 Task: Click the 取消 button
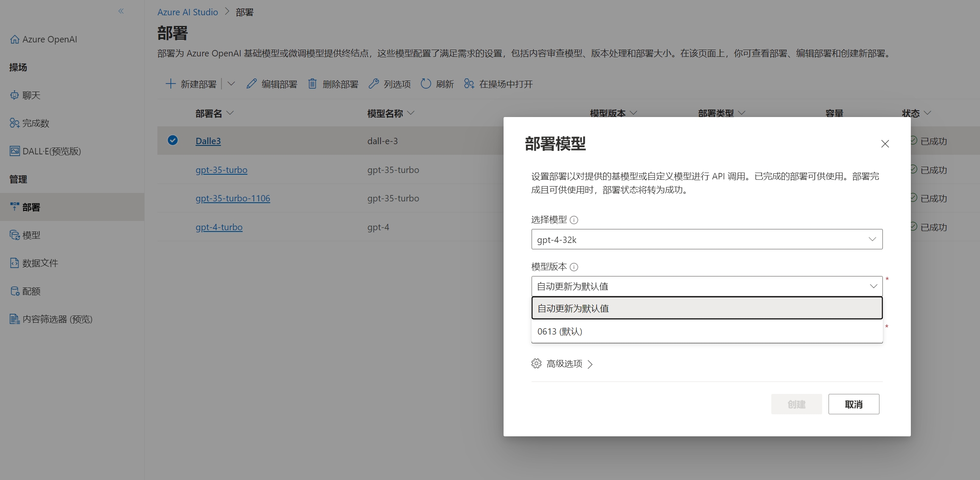pos(853,405)
